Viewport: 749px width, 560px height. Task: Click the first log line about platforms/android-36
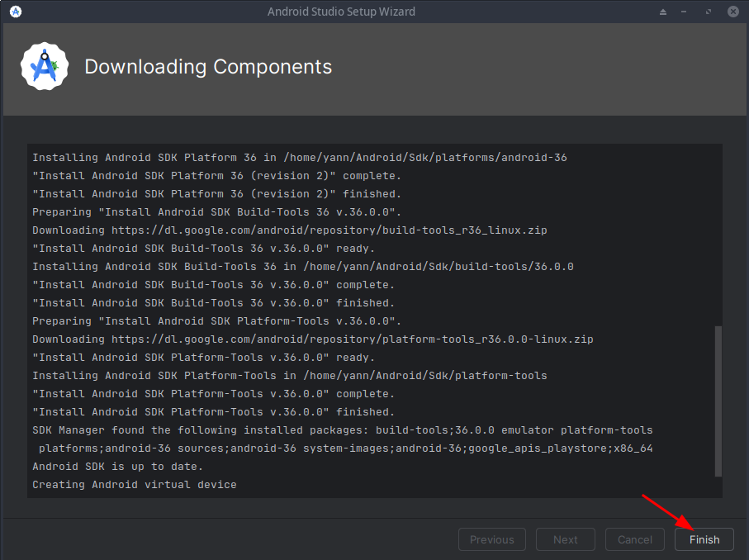click(299, 158)
